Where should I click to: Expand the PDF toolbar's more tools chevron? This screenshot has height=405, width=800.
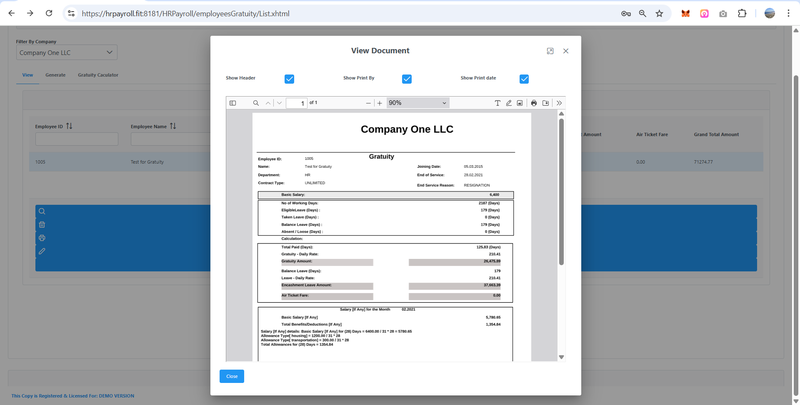[559, 103]
